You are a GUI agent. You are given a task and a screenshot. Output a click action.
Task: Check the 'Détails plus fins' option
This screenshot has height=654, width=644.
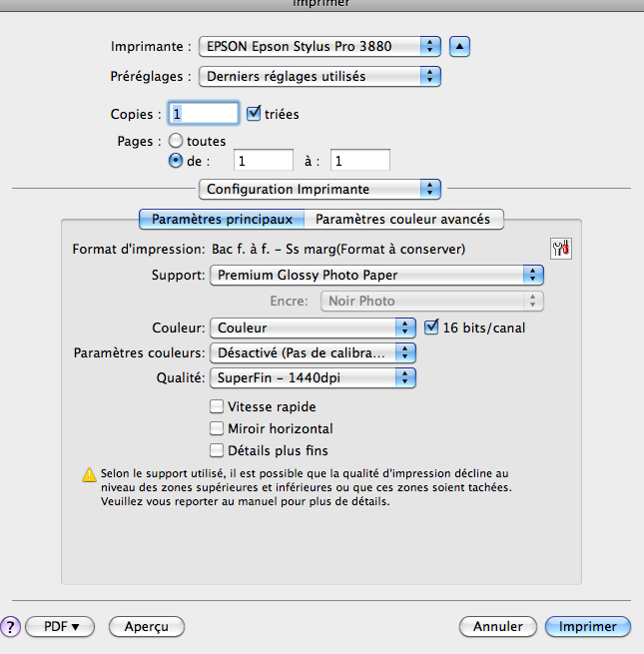pyautogui.click(x=217, y=450)
